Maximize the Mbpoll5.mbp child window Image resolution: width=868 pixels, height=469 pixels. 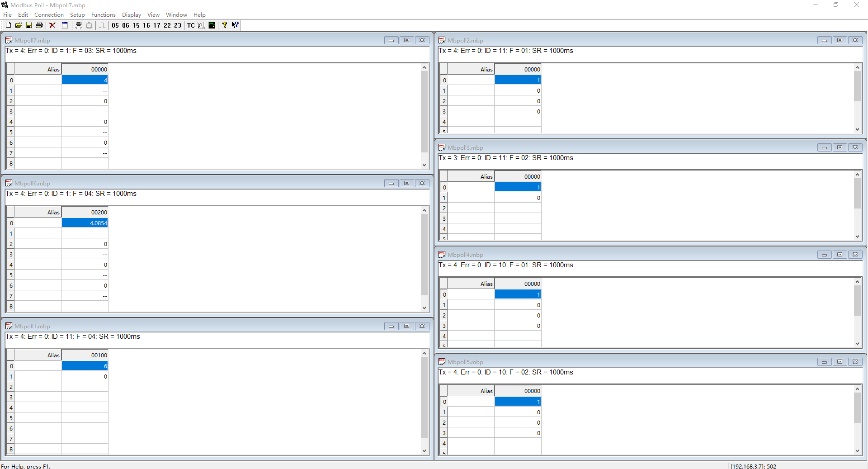click(x=840, y=362)
